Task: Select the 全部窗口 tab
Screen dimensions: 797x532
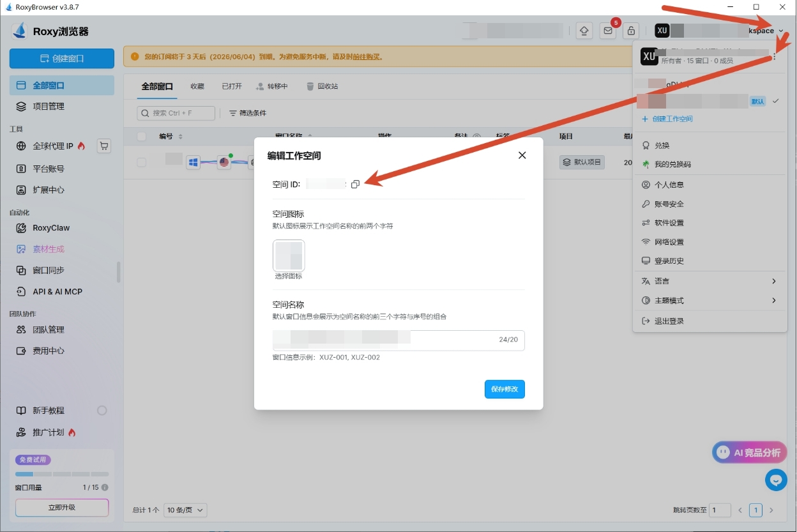Action: (157, 86)
